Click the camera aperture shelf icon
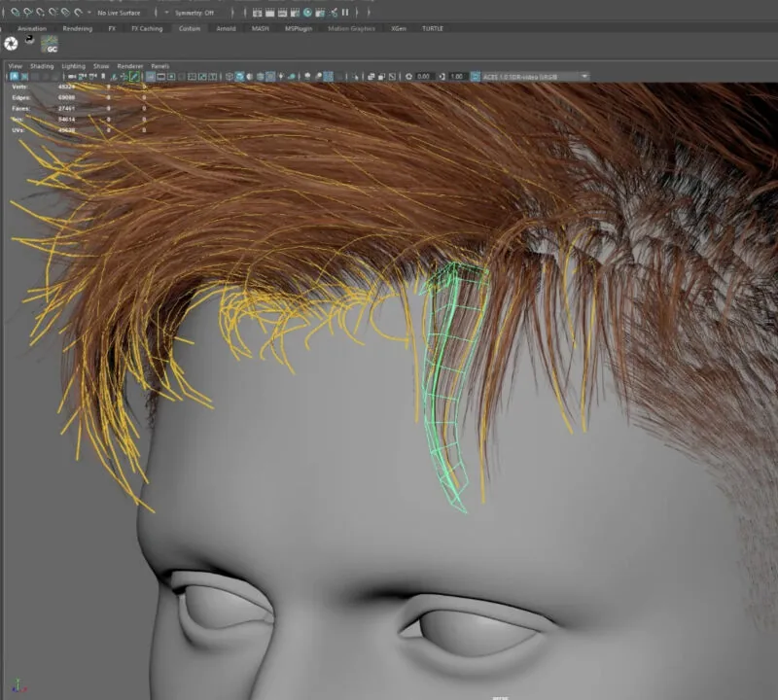Viewport: 778px width, 700px height. (11, 44)
